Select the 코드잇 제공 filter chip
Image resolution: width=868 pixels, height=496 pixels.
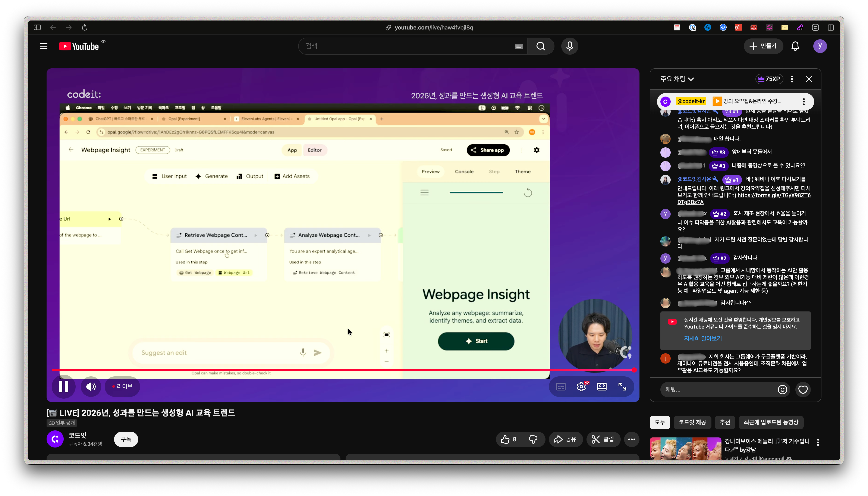click(692, 422)
